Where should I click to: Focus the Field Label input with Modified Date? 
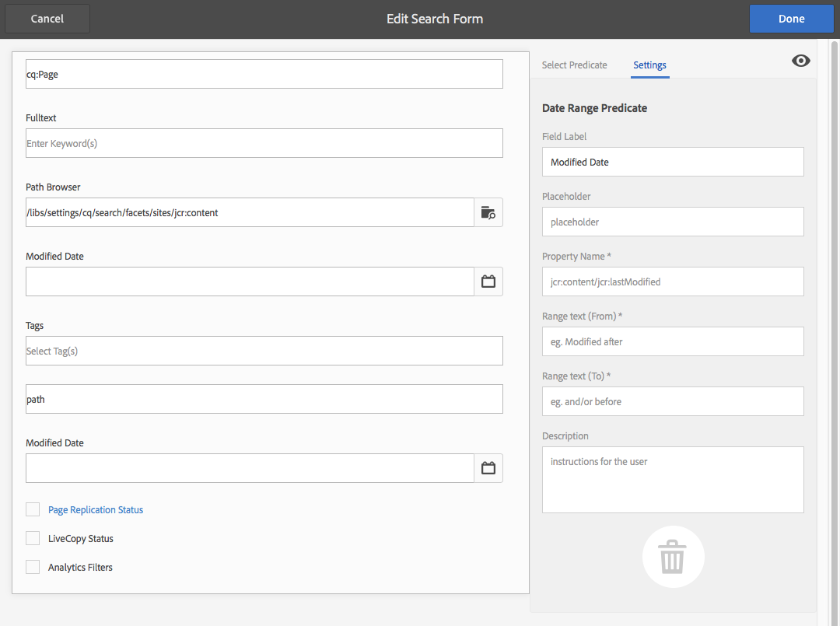[672, 162]
